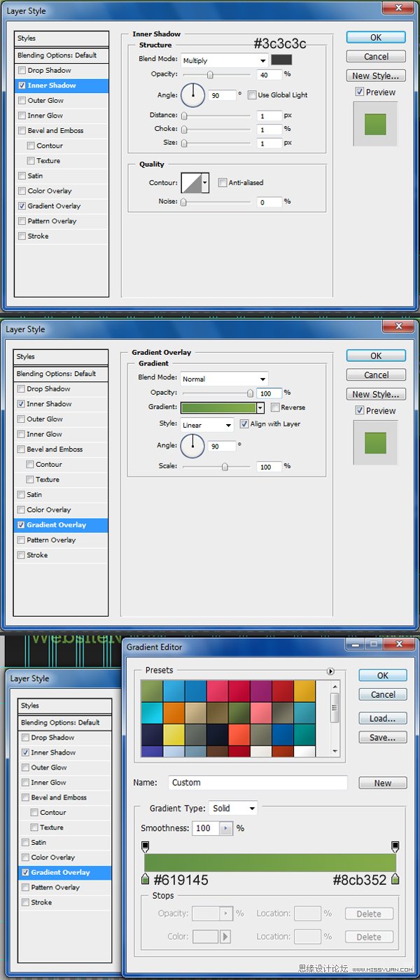Click OK in the Inner Shadow Layer Style dialog
Viewport: 420px width, 980px height.
coord(376,37)
